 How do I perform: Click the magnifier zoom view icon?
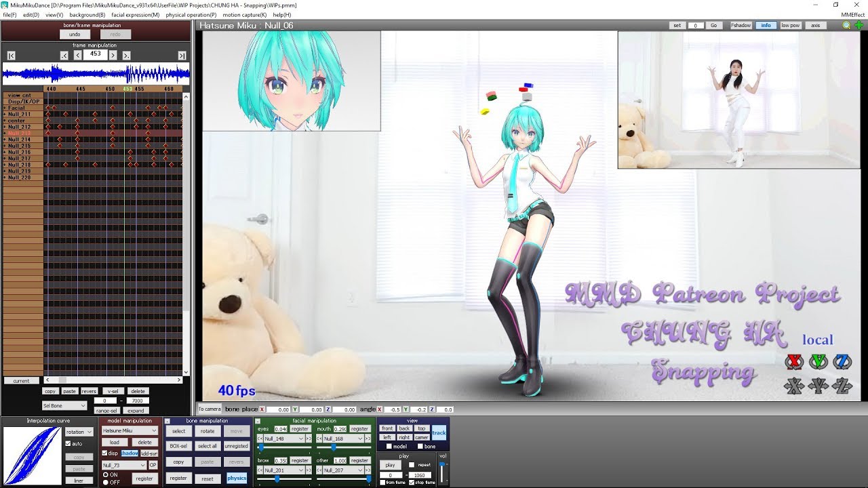846,25
